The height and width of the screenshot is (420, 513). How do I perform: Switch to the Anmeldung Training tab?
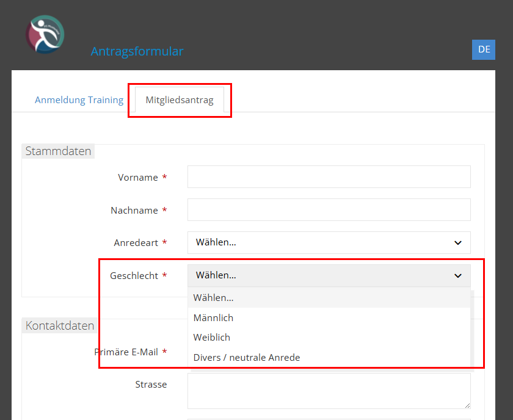tap(79, 100)
